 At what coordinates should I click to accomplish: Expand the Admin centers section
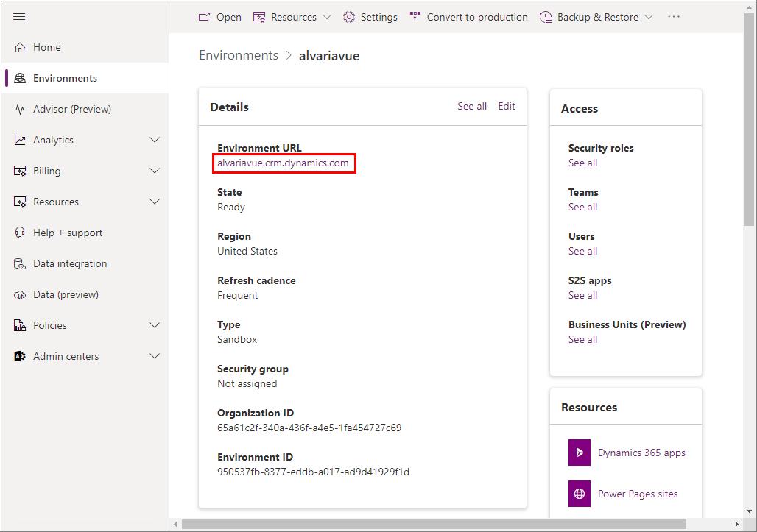155,356
